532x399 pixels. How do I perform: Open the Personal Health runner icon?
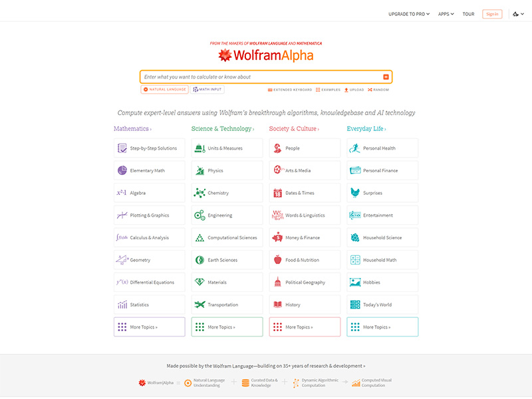[356, 148]
